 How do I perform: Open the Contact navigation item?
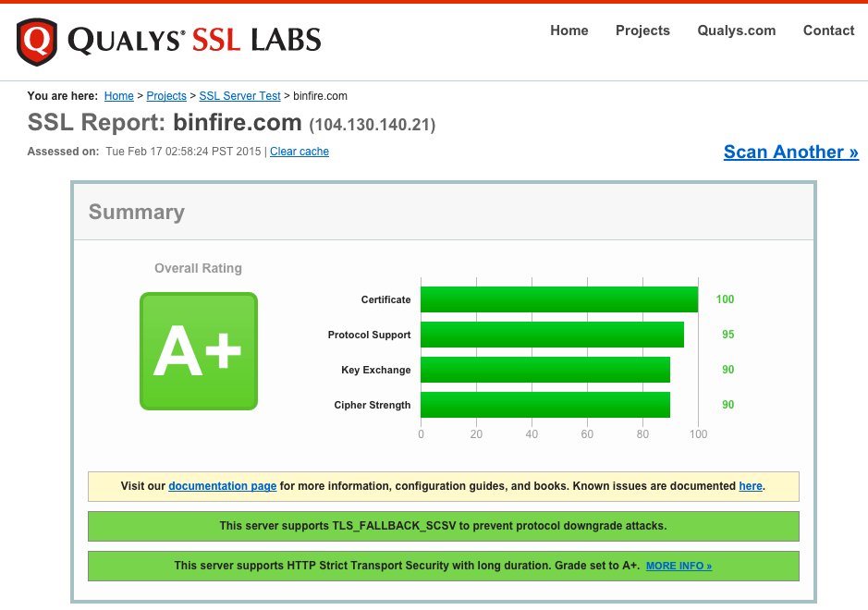(828, 30)
